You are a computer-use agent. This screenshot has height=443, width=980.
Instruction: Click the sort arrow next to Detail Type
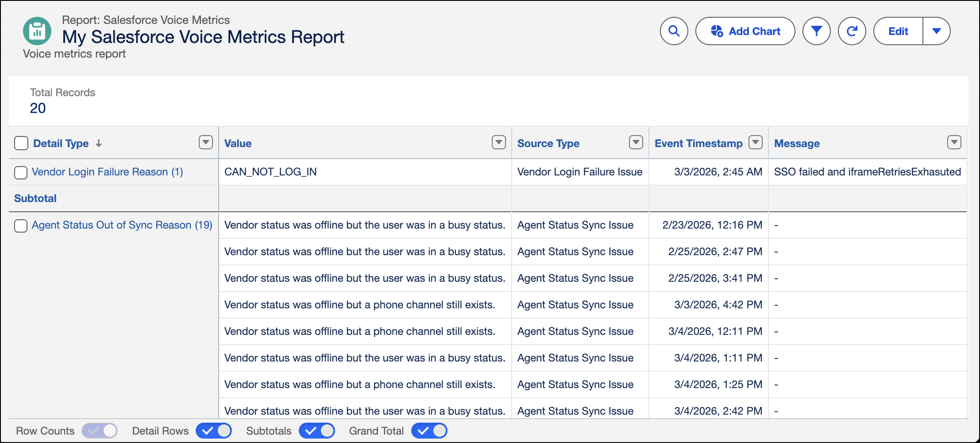99,143
